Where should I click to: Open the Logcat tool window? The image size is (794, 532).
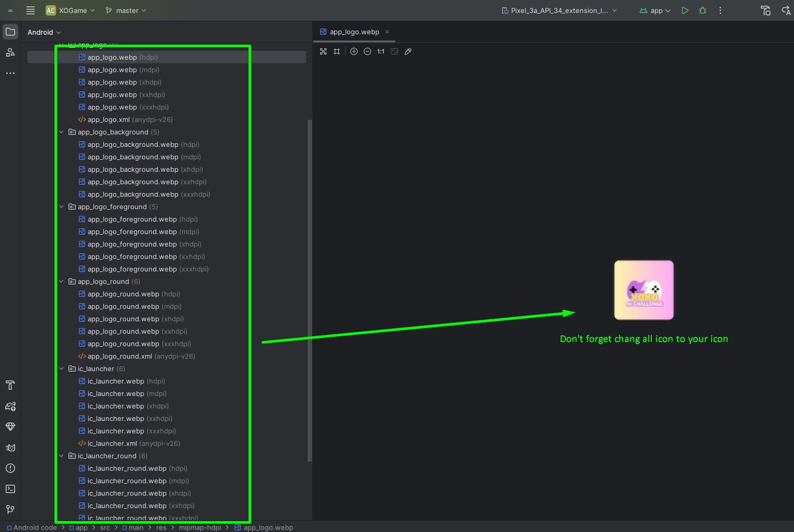click(10, 447)
